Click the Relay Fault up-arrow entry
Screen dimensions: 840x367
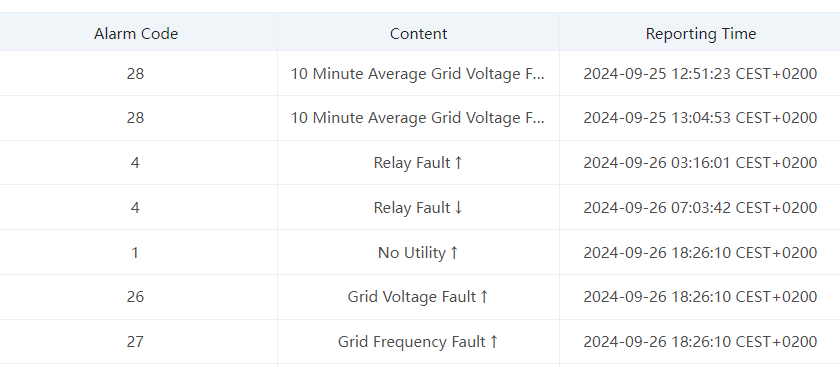(x=418, y=163)
